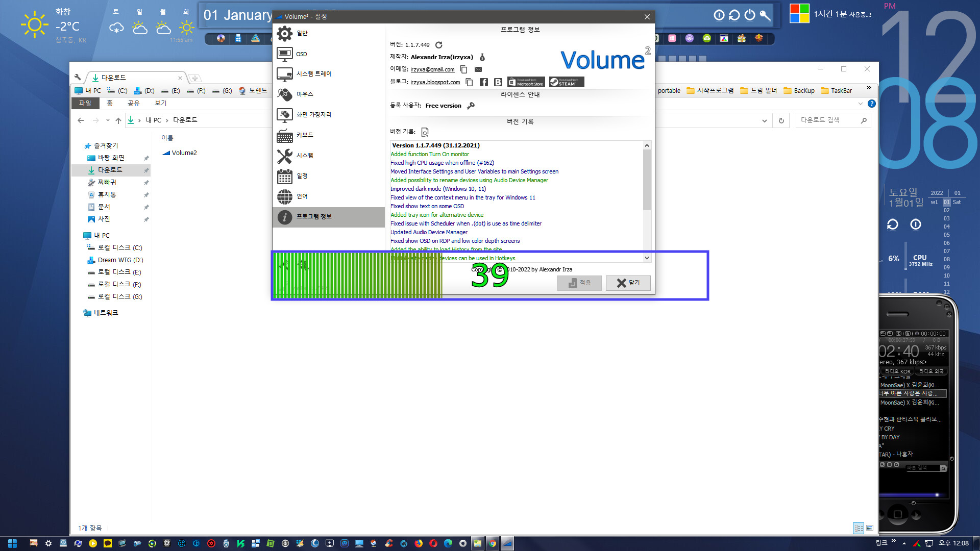Image resolution: width=980 pixels, height=551 pixels.
Task: Open the irzyxa@gmail.com email link
Action: point(432,69)
